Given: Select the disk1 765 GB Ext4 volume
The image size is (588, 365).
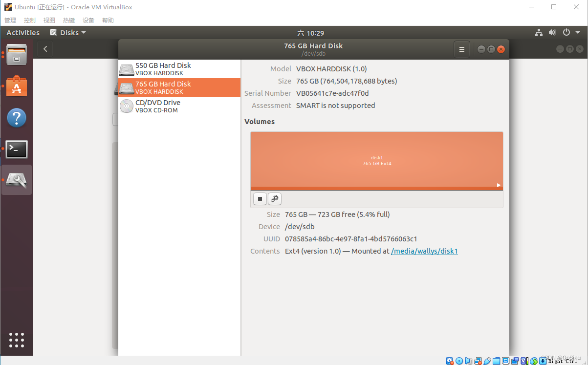Looking at the screenshot, I should [377, 161].
